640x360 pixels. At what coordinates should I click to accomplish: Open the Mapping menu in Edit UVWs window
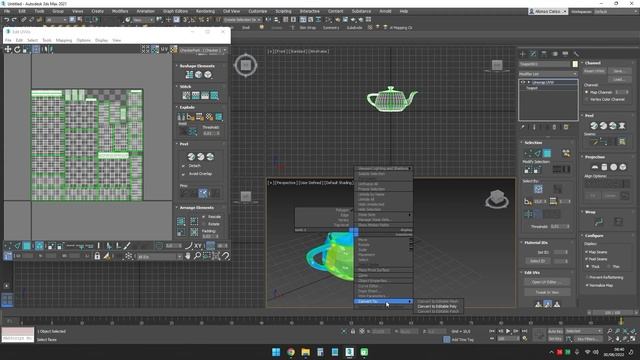click(64, 40)
